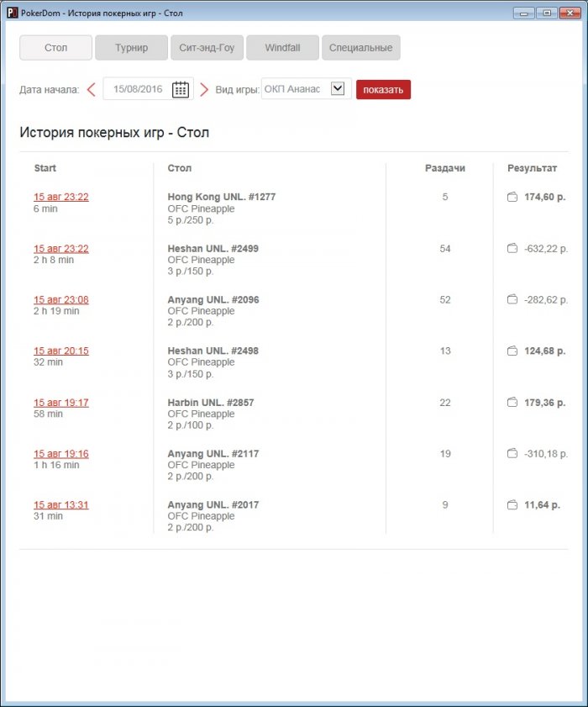Click hands count 54
588x707 pixels.
(x=445, y=249)
